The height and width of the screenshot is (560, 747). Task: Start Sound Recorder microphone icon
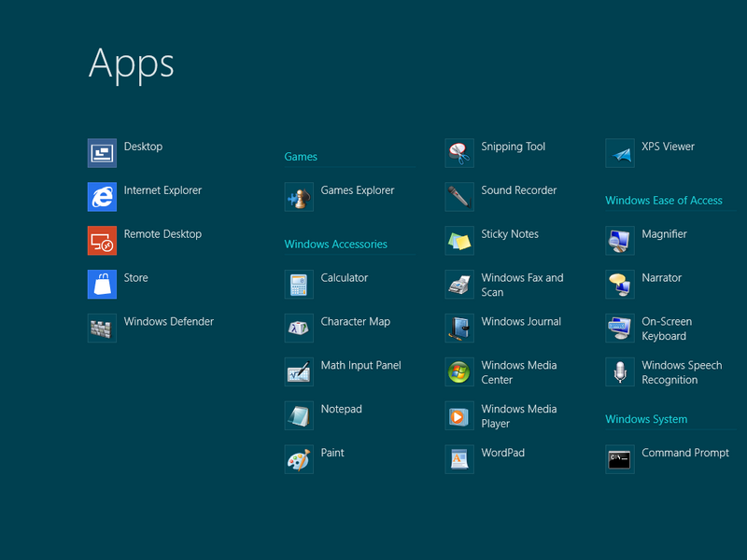[x=459, y=197]
